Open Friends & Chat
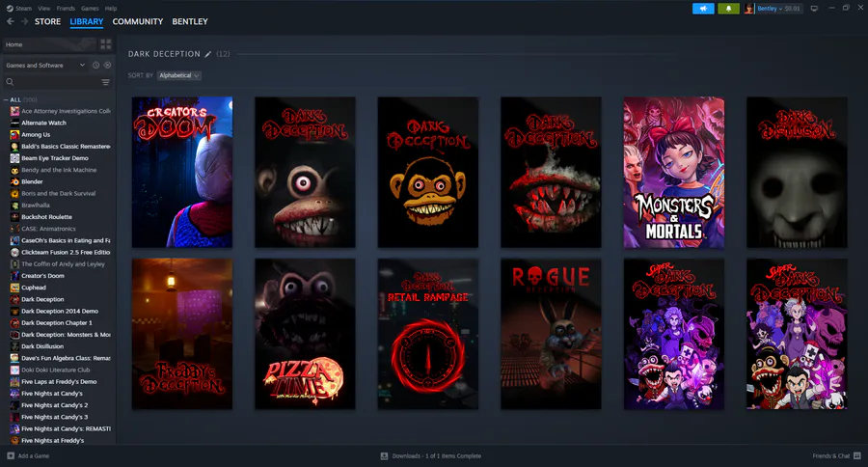The image size is (868, 467). click(x=836, y=456)
